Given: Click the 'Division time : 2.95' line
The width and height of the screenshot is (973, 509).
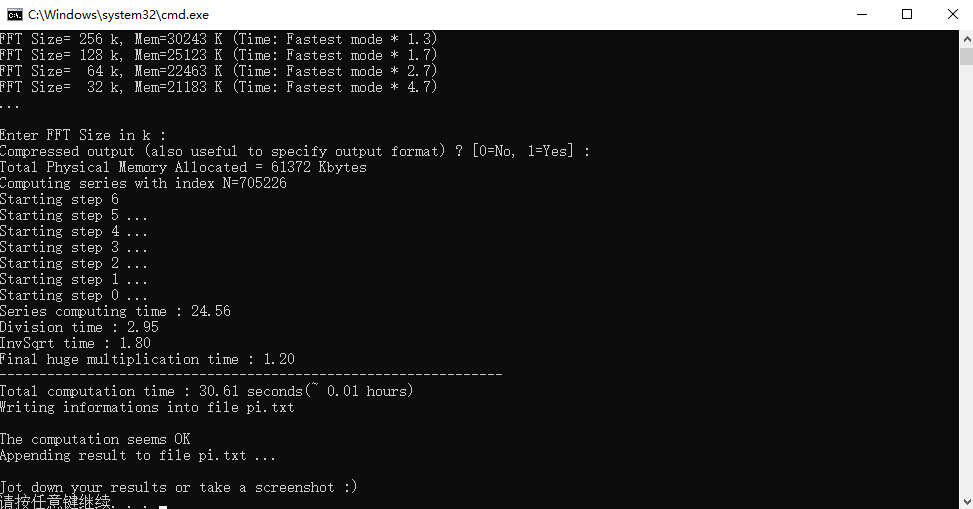Looking at the screenshot, I should click(x=79, y=327).
